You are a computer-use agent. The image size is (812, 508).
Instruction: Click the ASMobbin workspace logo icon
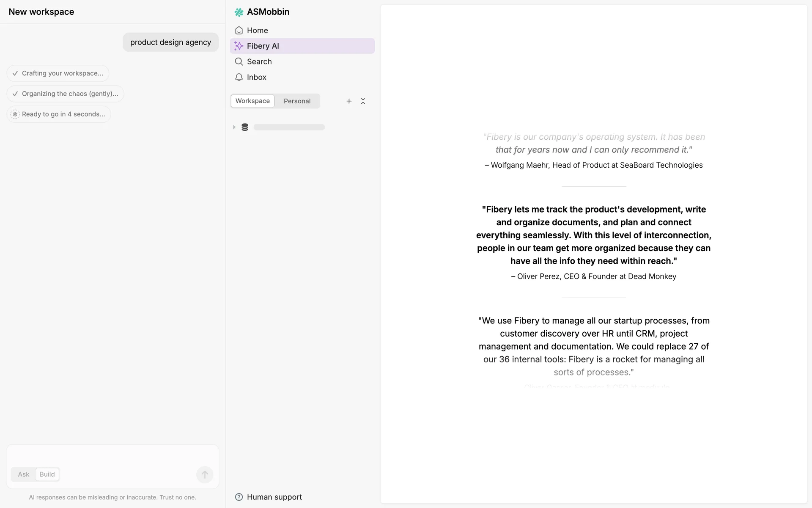[239, 12]
